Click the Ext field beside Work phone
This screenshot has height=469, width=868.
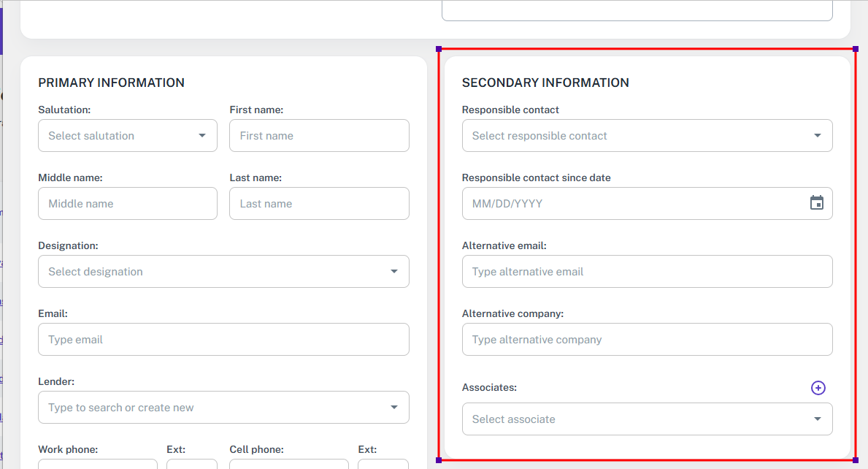point(192,464)
